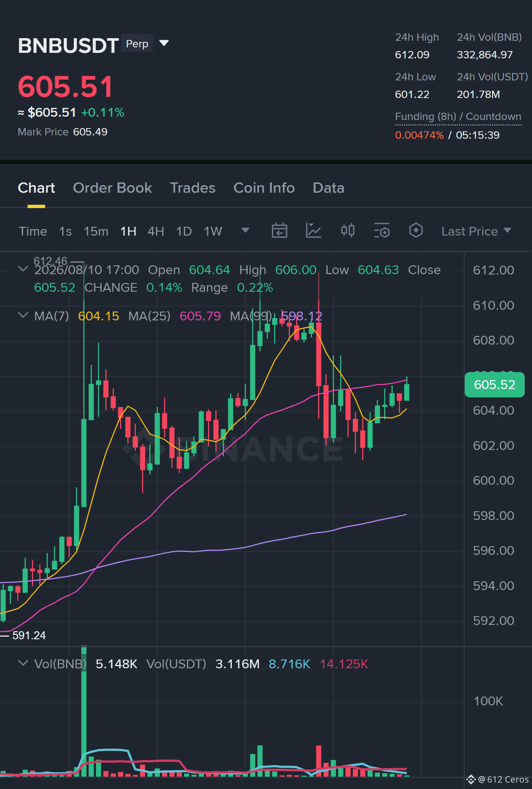Click the 100K volume axis label
The width and height of the screenshot is (532, 789).
488,701
